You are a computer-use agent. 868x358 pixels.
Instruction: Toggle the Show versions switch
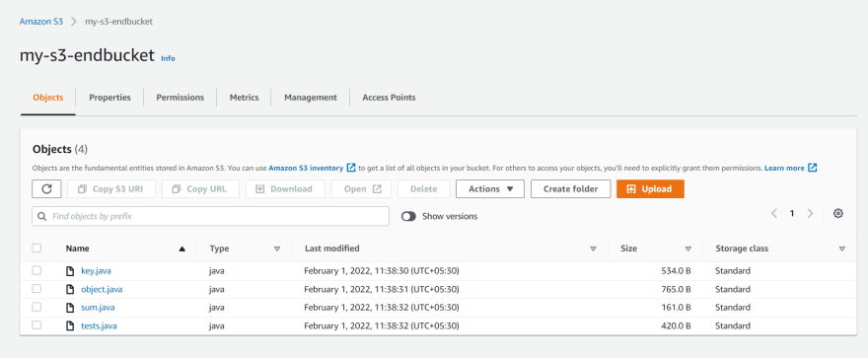[408, 216]
